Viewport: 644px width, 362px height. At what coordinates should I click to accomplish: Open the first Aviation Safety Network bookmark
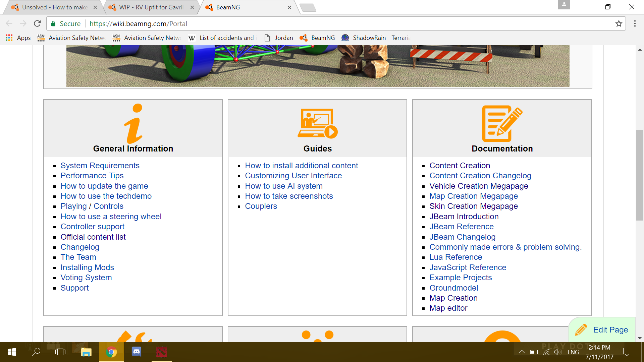[x=71, y=38]
